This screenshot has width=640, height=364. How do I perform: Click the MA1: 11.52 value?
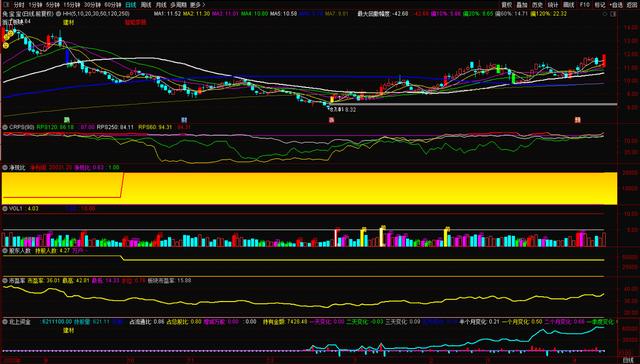tap(167, 13)
